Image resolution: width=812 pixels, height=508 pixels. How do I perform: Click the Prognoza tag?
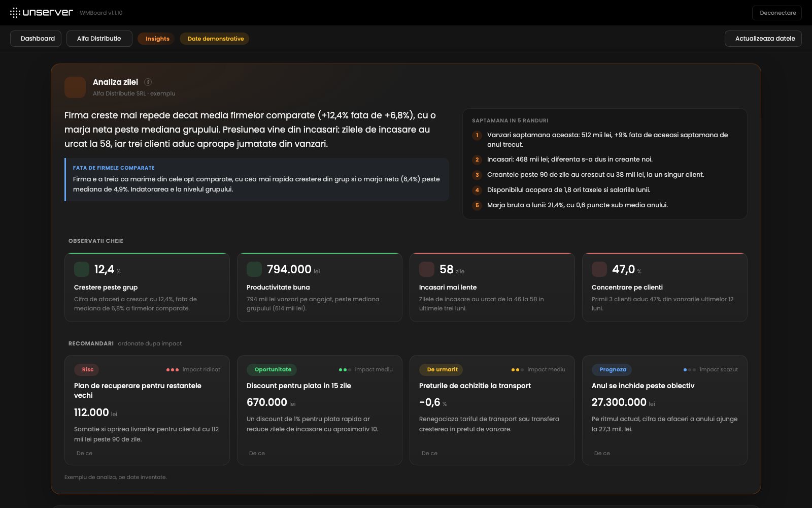[x=612, y=370]
